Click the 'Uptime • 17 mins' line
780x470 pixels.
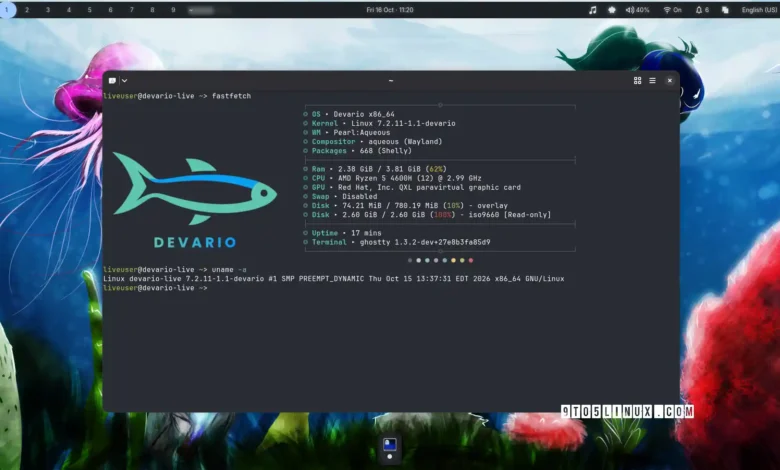coord(342,233)
